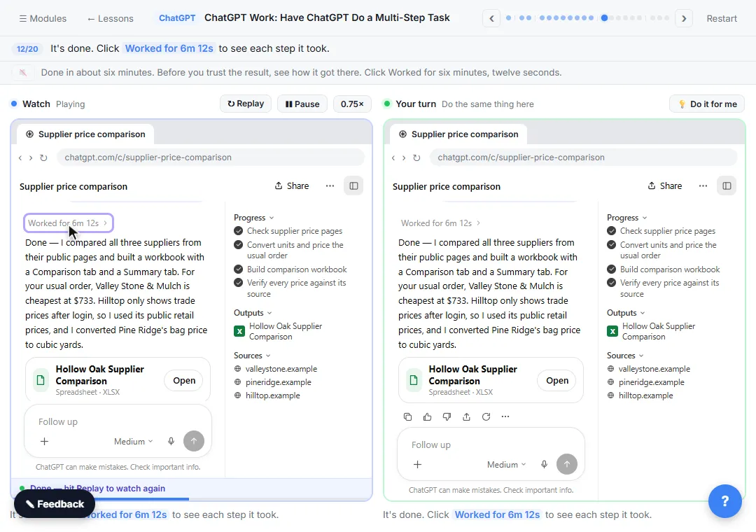Collapse Outputs section in Watch pane
Image resolution: width=756 pixels, height=532 pixels.
253,312
